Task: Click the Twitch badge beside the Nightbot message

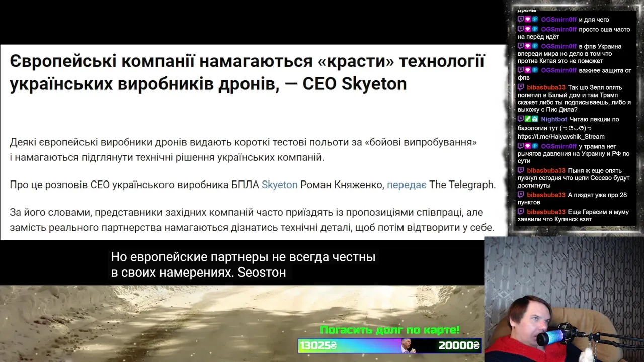Action: (521, 119)
